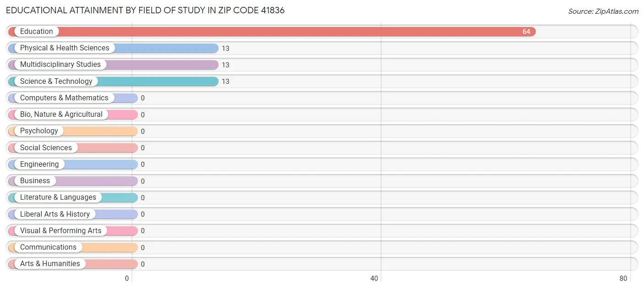Screen dimensions: 644x289
Task: Click the 0 value beside Computers & Mathematics
Action: point(143,98)
